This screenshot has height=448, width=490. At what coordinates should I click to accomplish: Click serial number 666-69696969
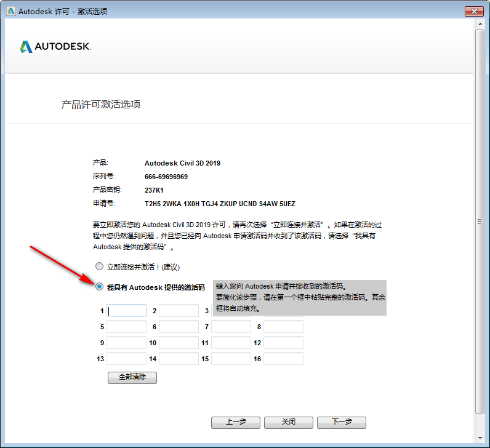click(x=166, y=177)
